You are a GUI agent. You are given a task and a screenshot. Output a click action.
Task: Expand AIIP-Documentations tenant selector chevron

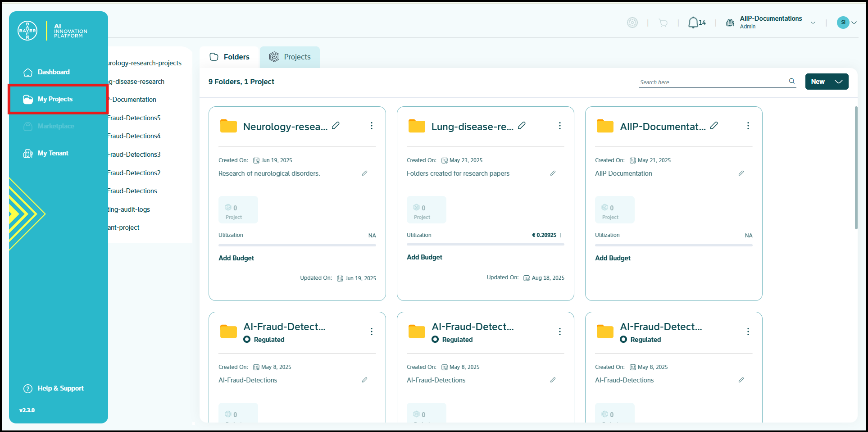[x=813, y=23]
